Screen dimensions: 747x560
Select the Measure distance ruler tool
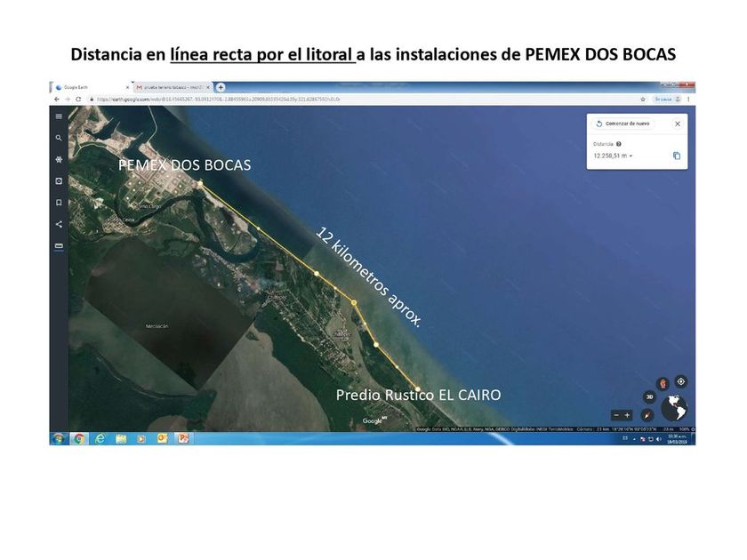[x=59, y=246]
